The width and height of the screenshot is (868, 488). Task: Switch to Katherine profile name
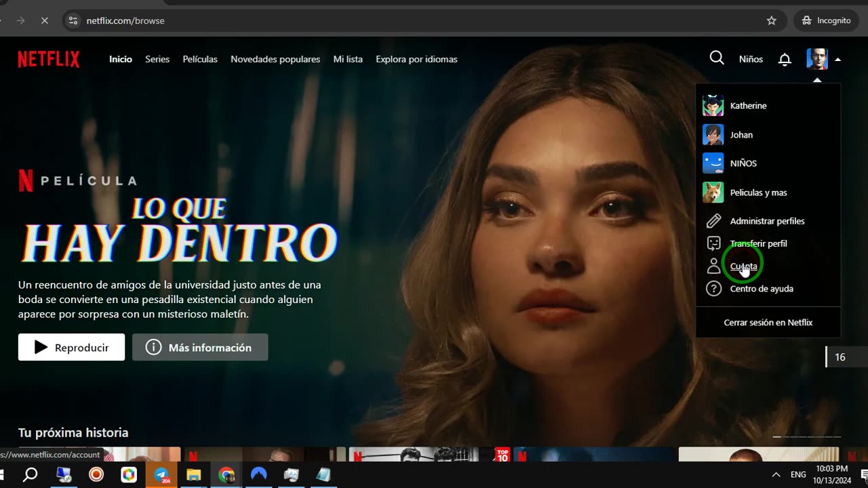[x=749, y=106]
